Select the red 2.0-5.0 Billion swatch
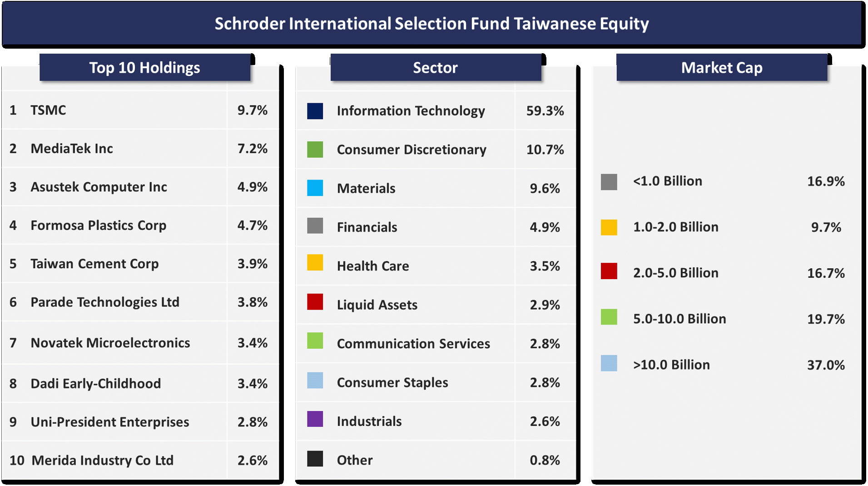868x486 pixels. pyautogui.click(x=609, y=271)
